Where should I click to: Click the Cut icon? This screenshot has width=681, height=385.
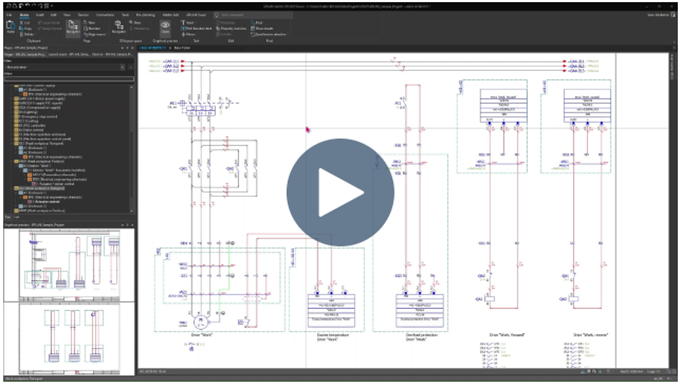pos(25,23)
